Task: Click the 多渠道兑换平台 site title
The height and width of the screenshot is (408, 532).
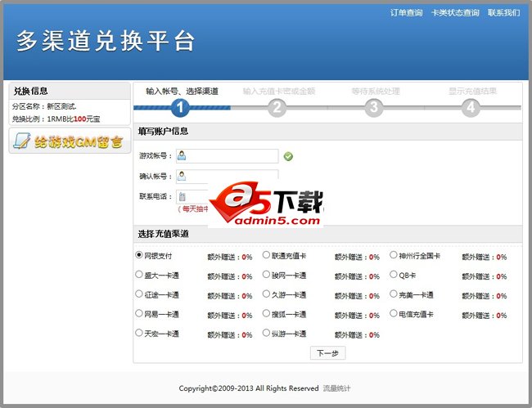Action: pyautogui.click(x=106, y=41)
